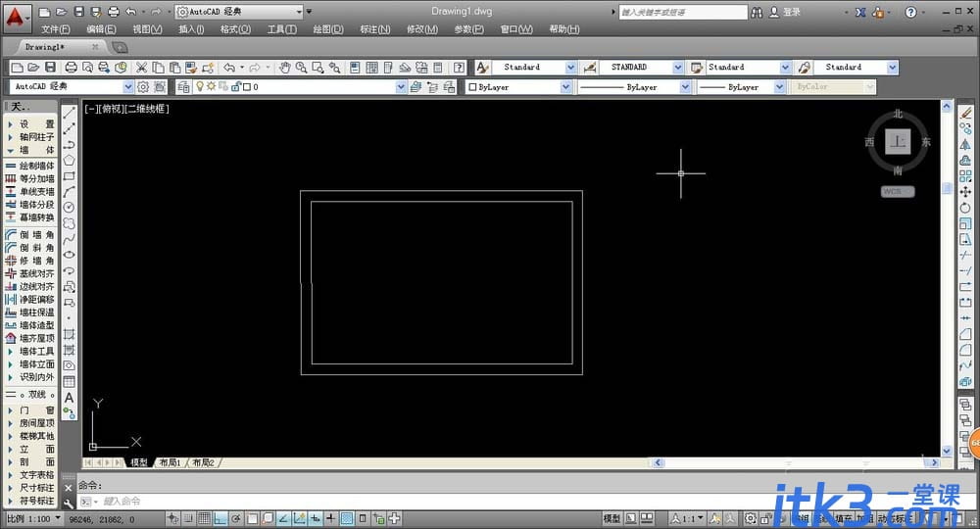Click the 模型 button in status bar
The width and height of the screenshot is (980, 529).
[x=612, y=518]
